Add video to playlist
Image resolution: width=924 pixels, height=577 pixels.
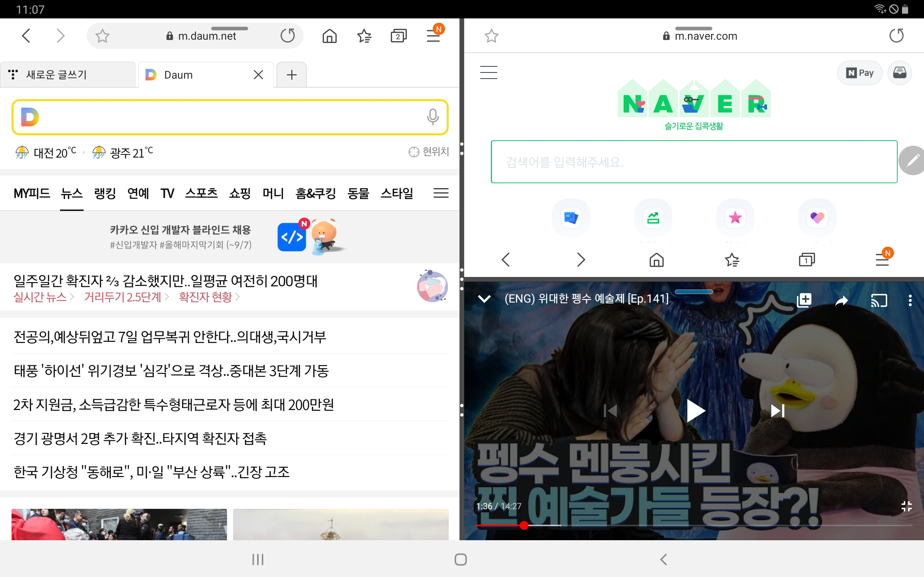[804, 300]
